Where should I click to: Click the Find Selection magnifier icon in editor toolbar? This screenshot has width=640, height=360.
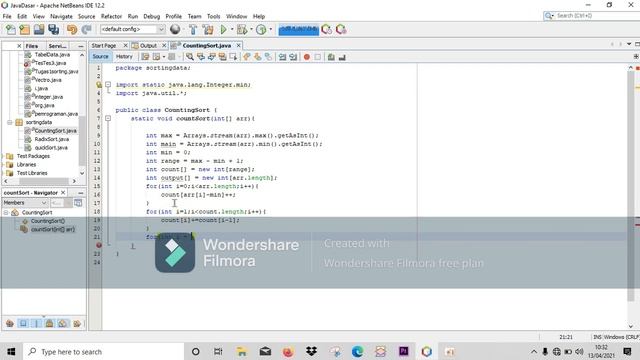point(190,57)
